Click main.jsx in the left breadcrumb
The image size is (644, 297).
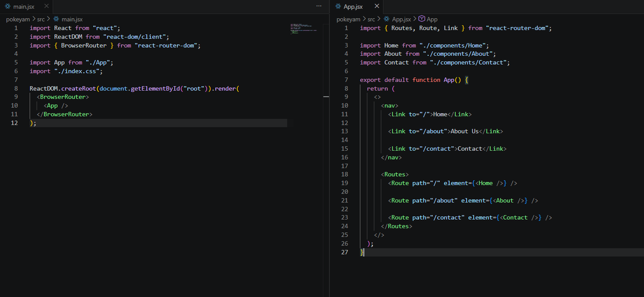pos(72,19)
